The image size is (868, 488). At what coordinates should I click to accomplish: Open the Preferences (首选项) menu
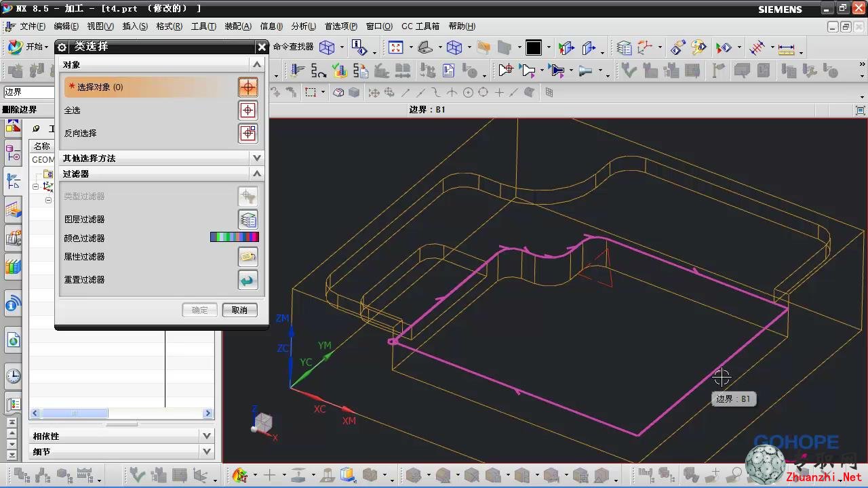click(341, 26)
